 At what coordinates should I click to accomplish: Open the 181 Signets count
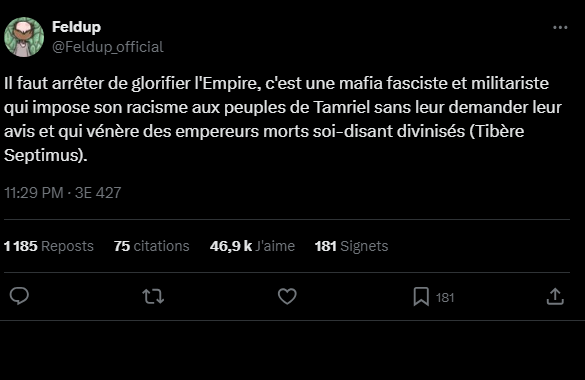pos(351,246)
